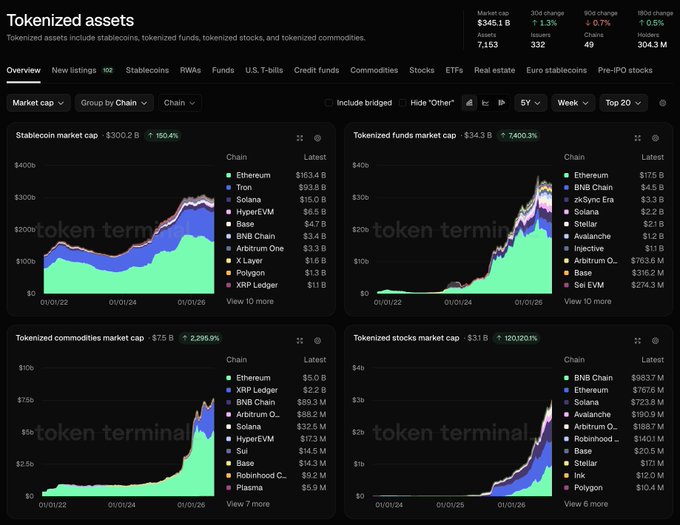The height and width of the screenshot is (525, 680).
Task: Select HyperEVM row in Stablecoin legend
Action: point(276,212)
